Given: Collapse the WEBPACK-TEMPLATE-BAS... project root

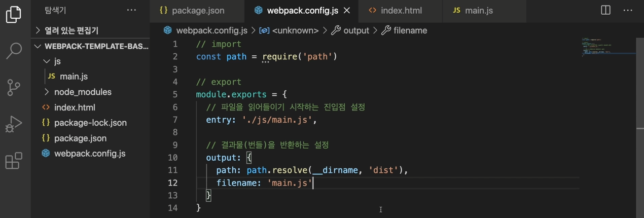Looking at the screenshot, I should coord(90,46).
